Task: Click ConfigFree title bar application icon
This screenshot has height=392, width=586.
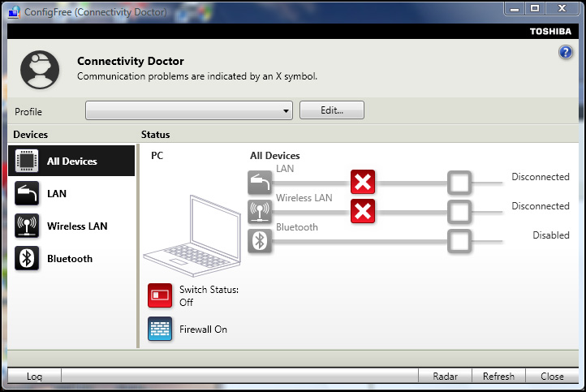Action: pyautogui.click(x=14, y=12)
